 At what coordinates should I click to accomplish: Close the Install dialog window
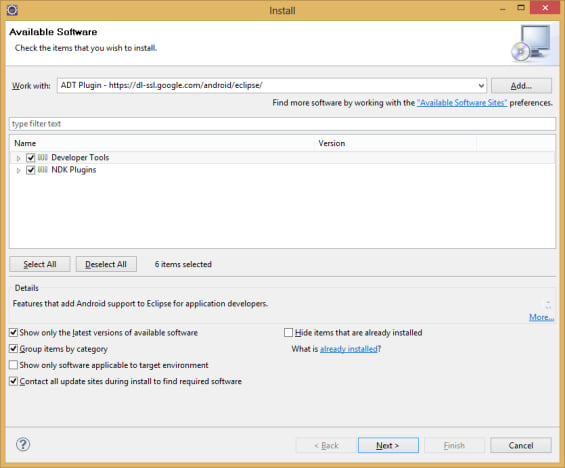pyautogui.click(x=545, y=8)
